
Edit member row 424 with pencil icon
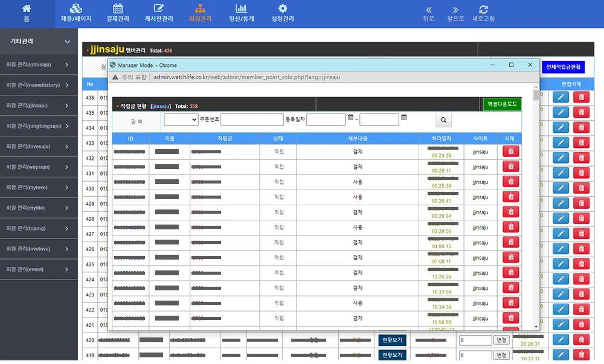click(561, 278)
